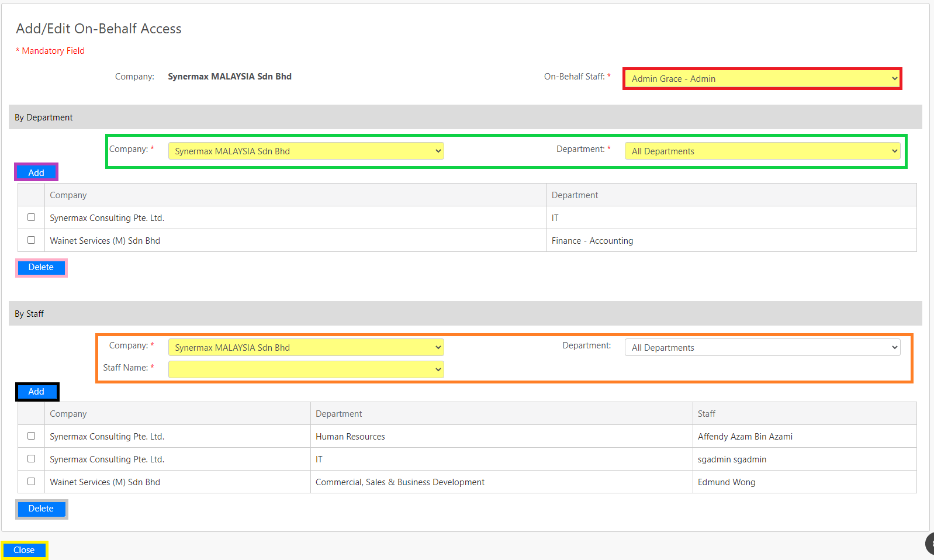Open Company dropdown under By Staff
Image resolution: width=934 pixels, height=560 pixels.
coord(306,347)
